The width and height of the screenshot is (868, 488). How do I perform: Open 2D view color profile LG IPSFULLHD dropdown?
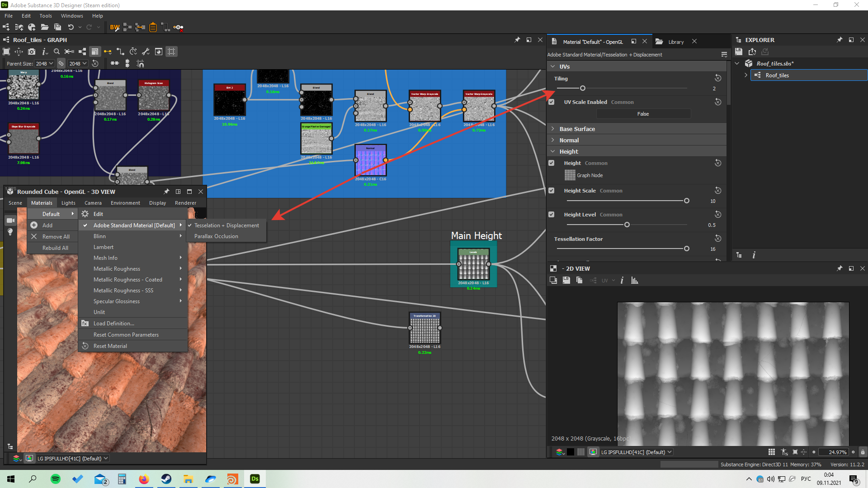(637, 452)
